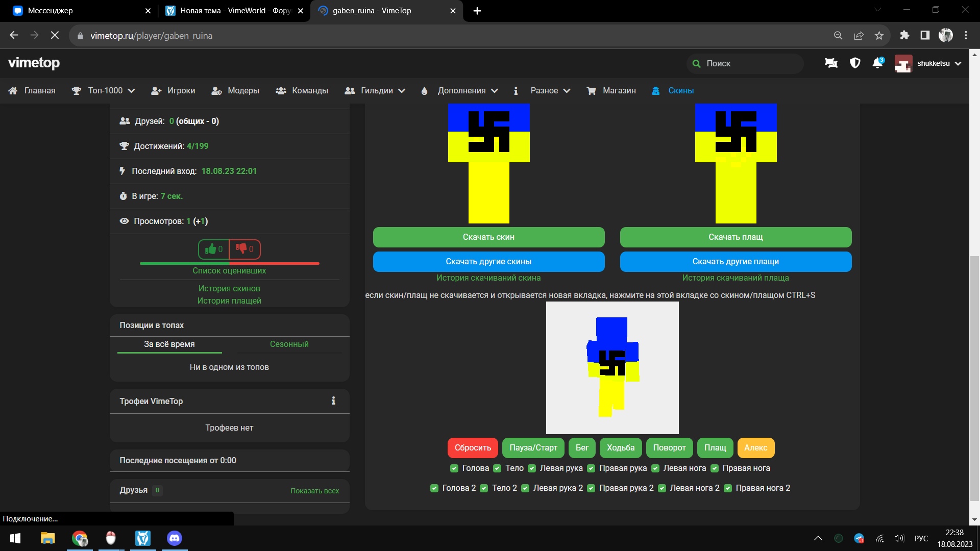Click the VimeTop trophies info icon

tap(333, 401)
